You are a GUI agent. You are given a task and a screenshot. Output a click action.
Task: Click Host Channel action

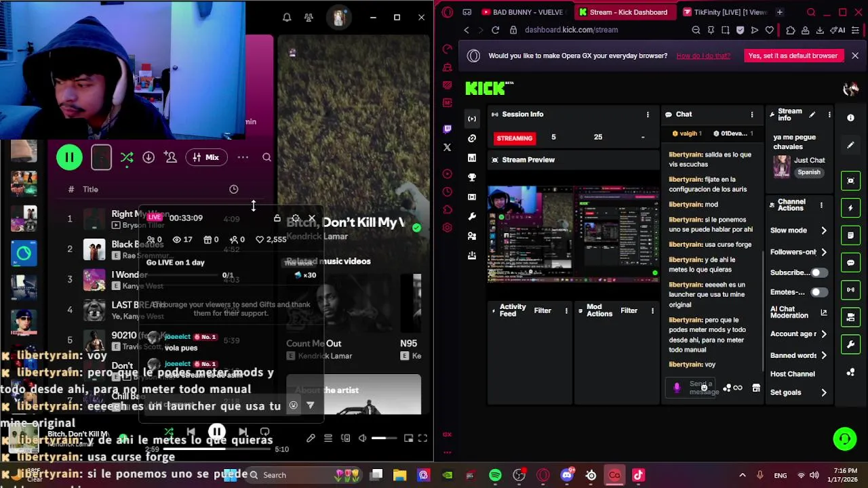(792, 373)
